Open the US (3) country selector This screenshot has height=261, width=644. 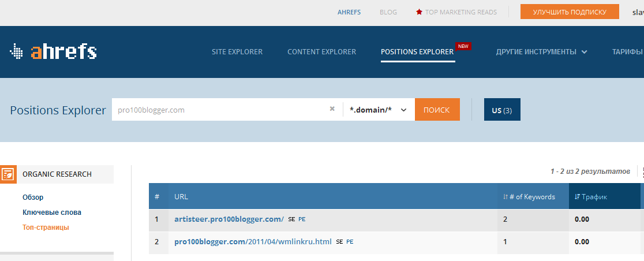click(x=502, y=110)
